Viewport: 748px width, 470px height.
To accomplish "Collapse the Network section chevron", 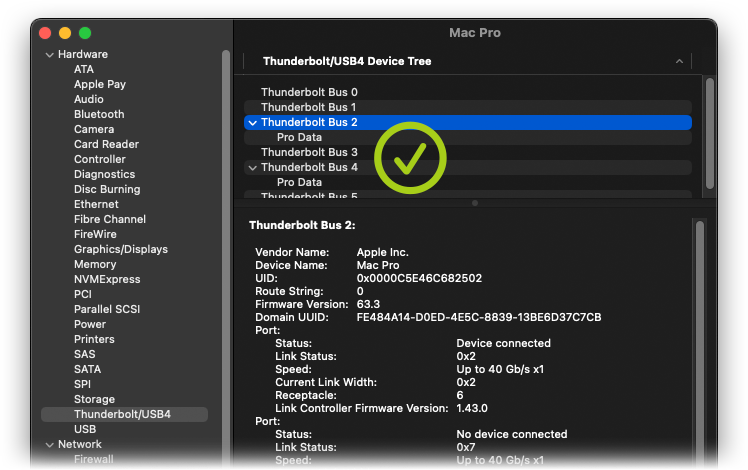I will 49,445.
